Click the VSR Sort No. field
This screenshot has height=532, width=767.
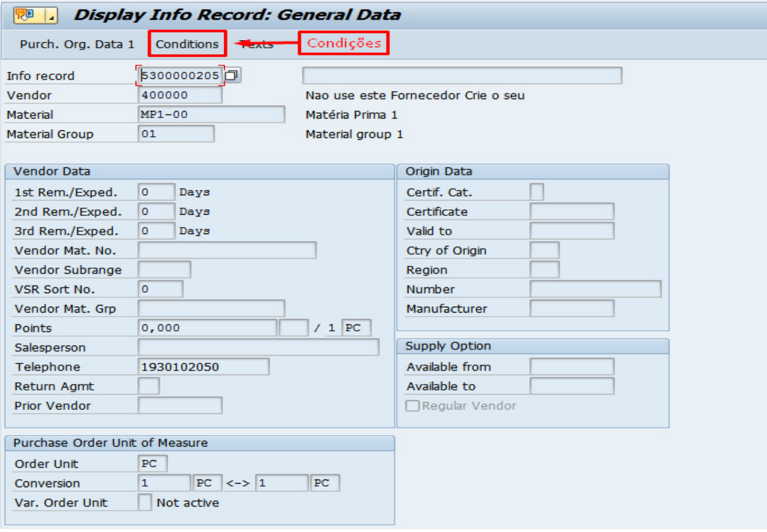[160, 289]
